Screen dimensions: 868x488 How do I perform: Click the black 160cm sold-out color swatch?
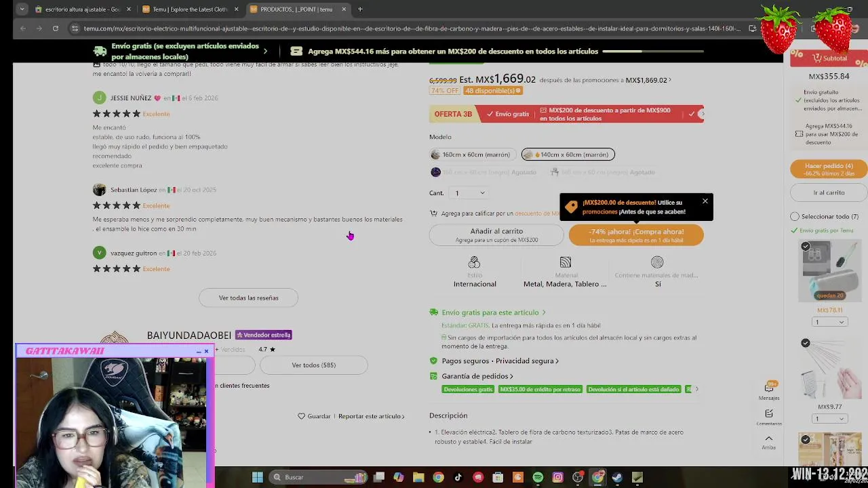436,172
